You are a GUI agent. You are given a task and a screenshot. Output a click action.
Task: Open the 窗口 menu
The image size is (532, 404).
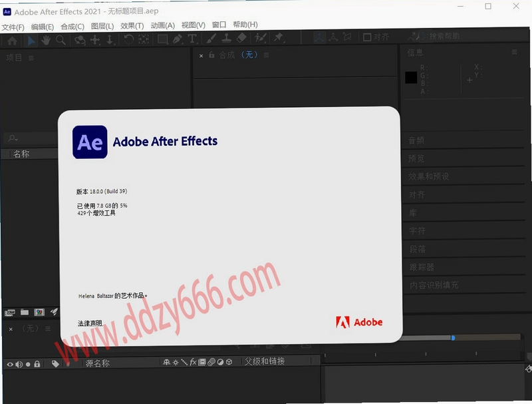[x=219, y=25]
